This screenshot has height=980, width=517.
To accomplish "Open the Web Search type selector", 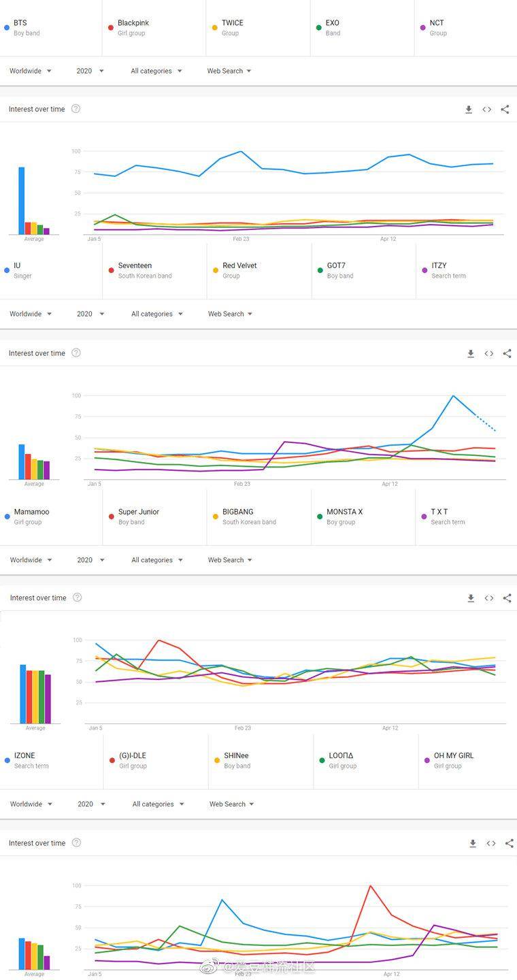I will [x=229, y=71].
